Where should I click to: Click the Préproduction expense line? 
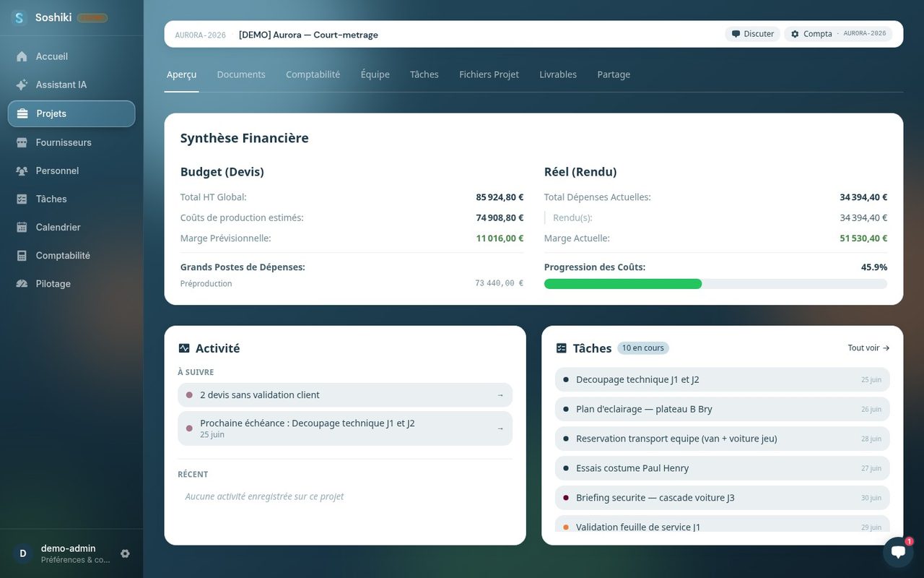click(x=352, y=283)
